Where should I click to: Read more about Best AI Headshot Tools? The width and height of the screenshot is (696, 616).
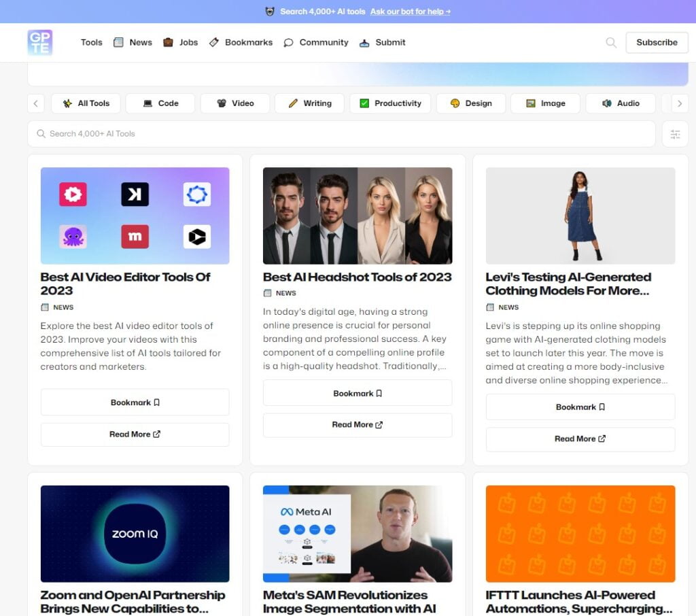click(x=357, y=425)
